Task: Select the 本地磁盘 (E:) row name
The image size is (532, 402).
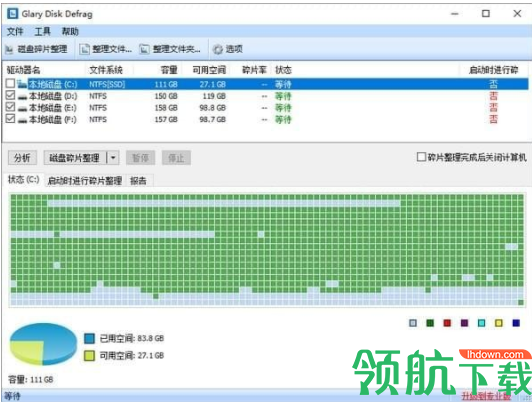Action: [x=53, y=108]
